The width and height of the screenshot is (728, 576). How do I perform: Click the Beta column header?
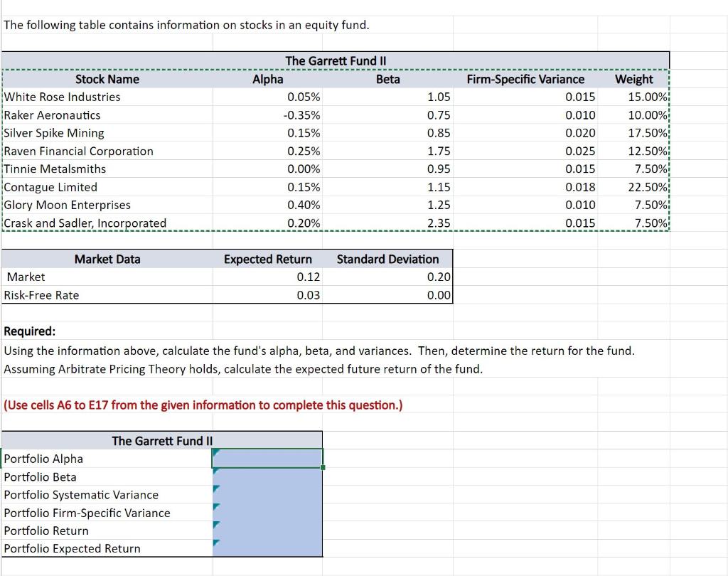coord(387,79)
